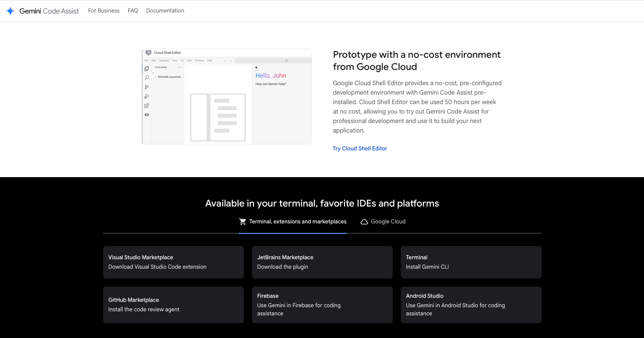Switch to the Google Cloud tab
The width and height of the screenshot is (644, 338).
coord(383,222)
